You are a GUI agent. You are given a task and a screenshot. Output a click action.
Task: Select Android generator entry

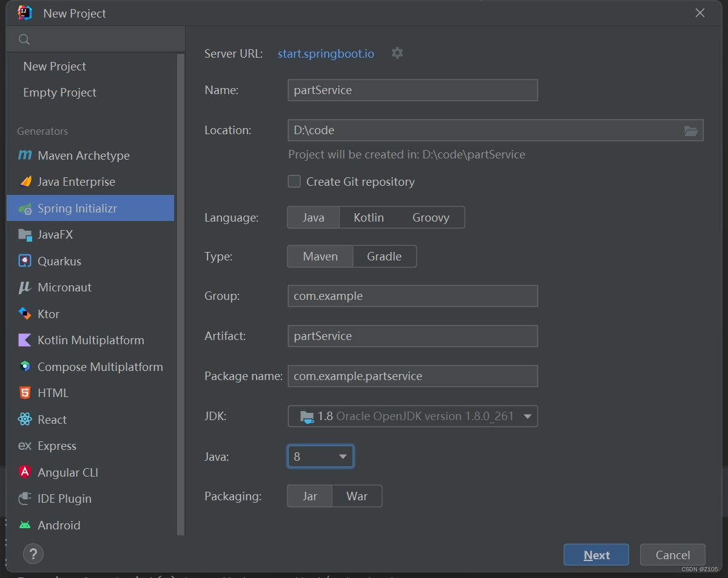pyautogui.click(x=90, y=525)
